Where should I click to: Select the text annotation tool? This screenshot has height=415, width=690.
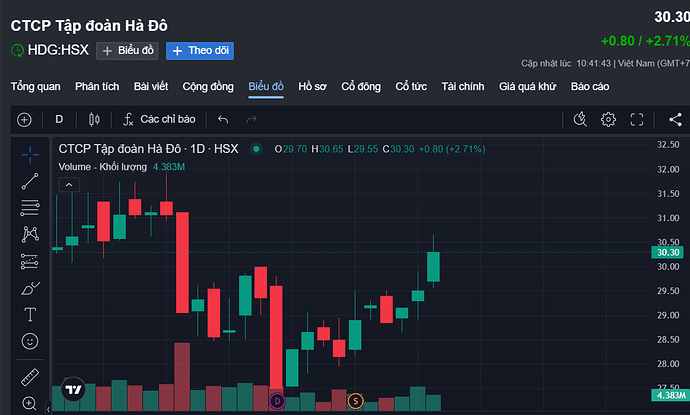coord(31,315)
